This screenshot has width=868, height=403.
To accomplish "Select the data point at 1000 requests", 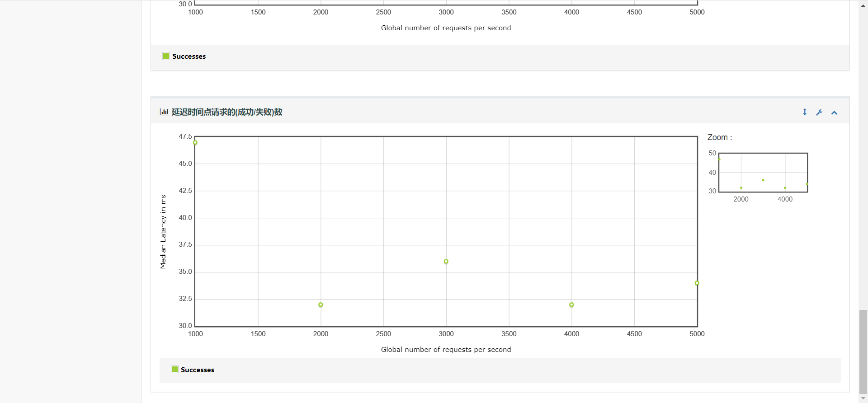I will click(x=195, y=142).
